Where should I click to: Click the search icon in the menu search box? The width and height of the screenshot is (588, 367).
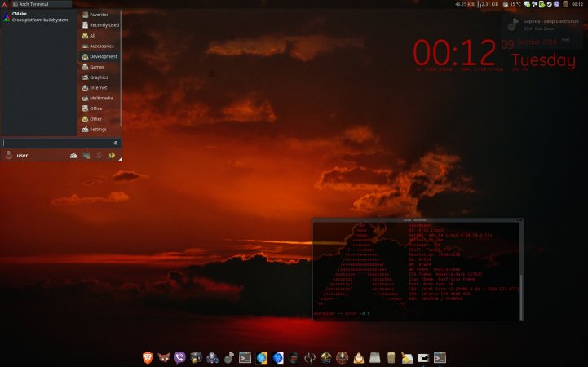pyautogui.click(x=116, y=143)
